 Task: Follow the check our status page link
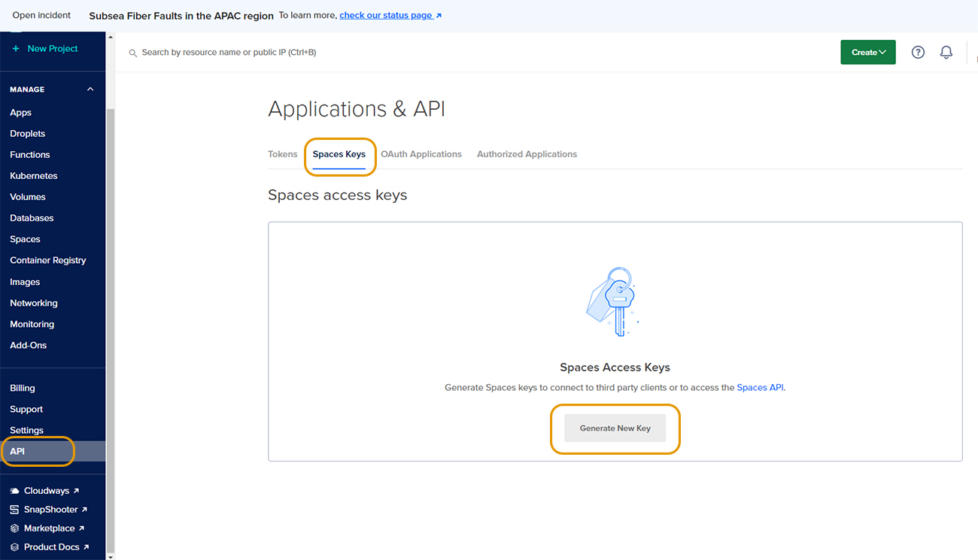[390, 15]
